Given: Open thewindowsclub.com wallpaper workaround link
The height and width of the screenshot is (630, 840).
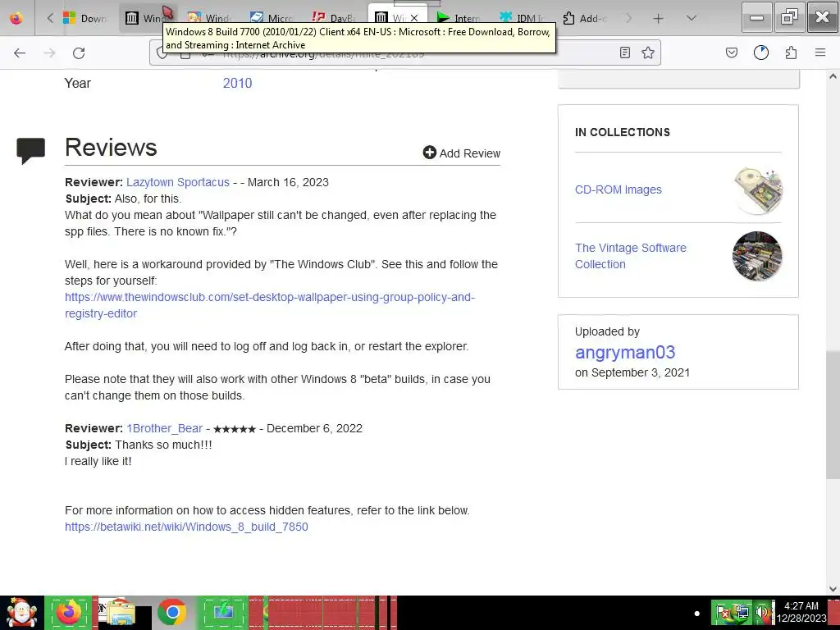Looking at the screenshot, I should 269,305.
